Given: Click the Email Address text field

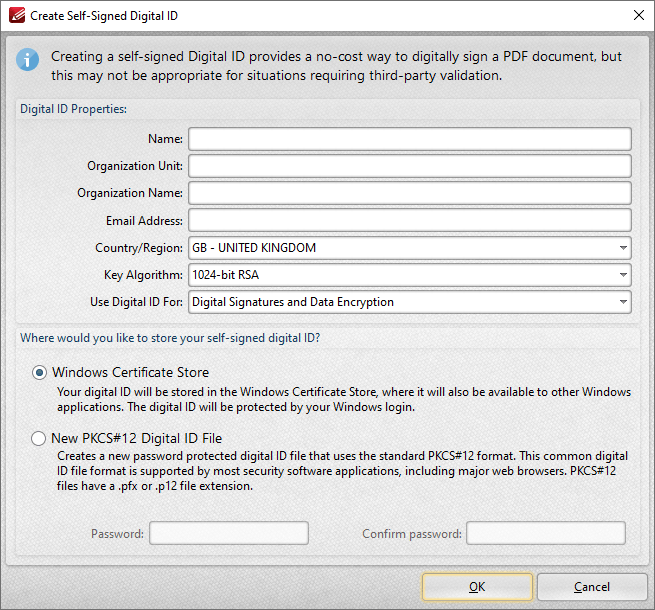Looking at the screenshot, I should (x=409, y=220).
